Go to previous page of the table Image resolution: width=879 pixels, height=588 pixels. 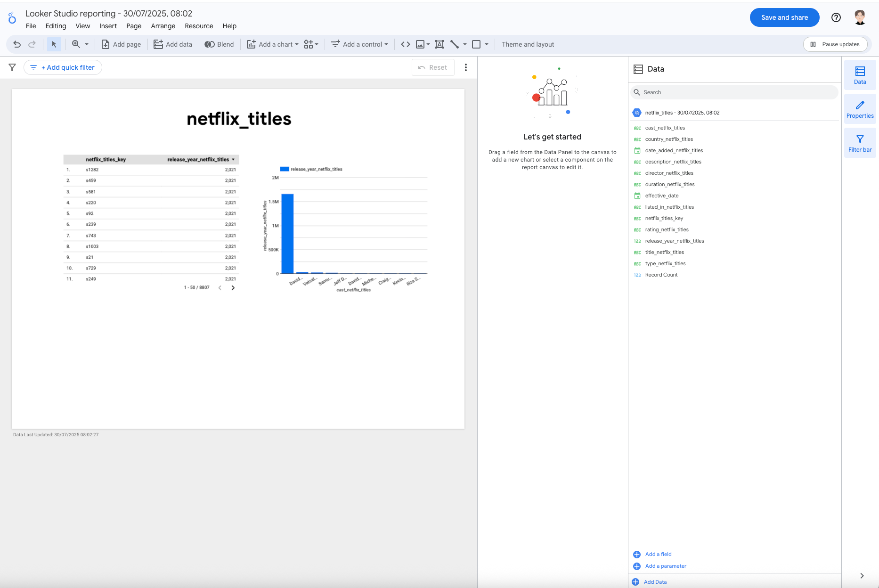pyautogui.click(x=220, y=287)
